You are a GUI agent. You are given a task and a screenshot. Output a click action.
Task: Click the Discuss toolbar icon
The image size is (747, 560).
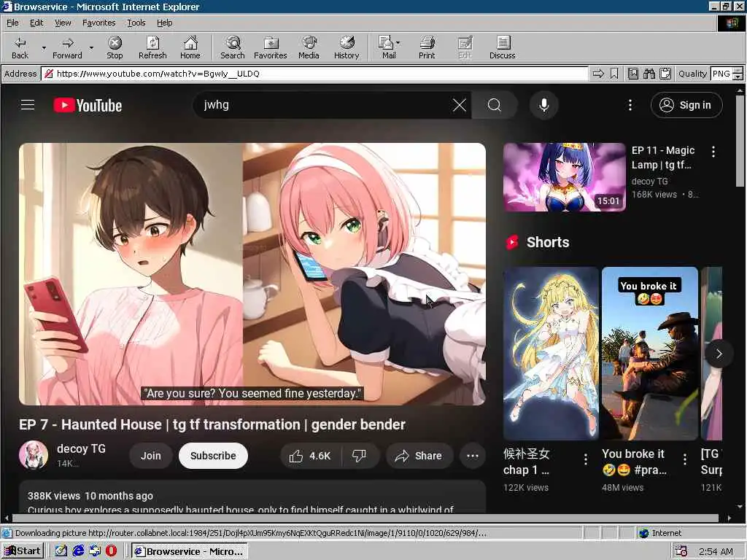coord(502,47)
